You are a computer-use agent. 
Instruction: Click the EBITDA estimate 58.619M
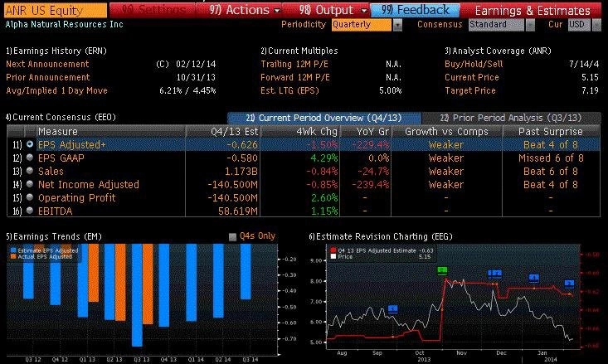click(x=236, y=211)
